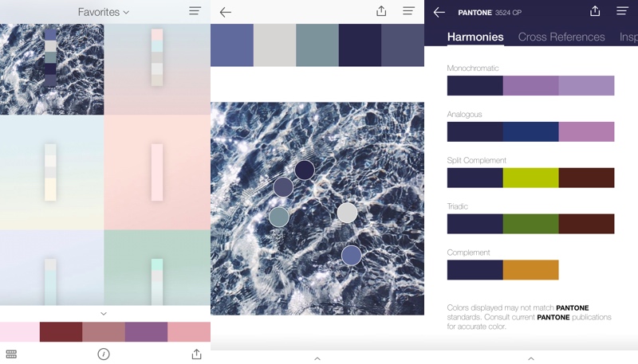Go back from the water photo palette screen
The width and height of the screenshot is (638, 364).
point(225,12)
